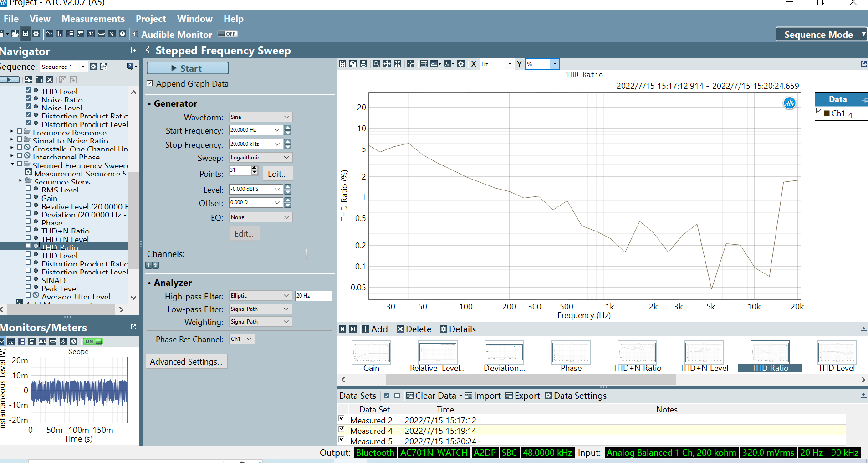This screenshot has width=868, height=463.
Task: Open the scope monitor from top toolbar
Action: (x=49, y=34)
